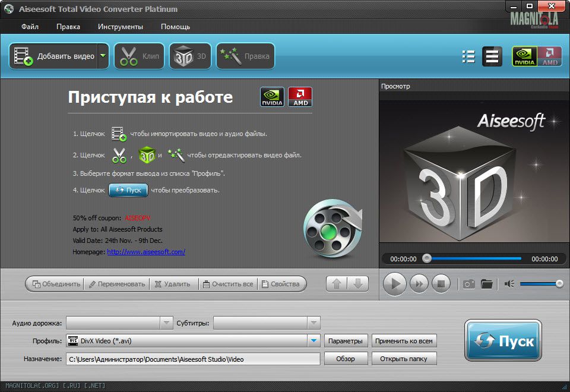
Task: Toggle NVIDIA AMD acceleration button in toolbar
Action: point(537,56)
